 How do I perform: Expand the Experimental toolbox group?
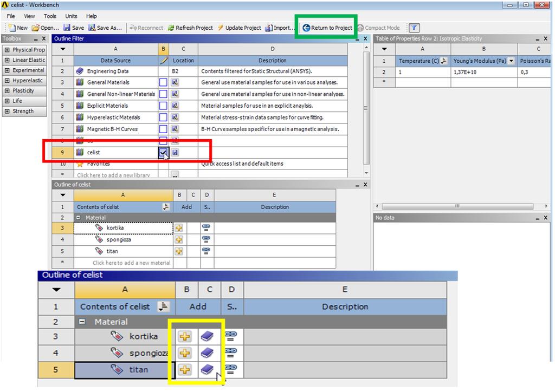pyautogui.click(x=7, y=70)
